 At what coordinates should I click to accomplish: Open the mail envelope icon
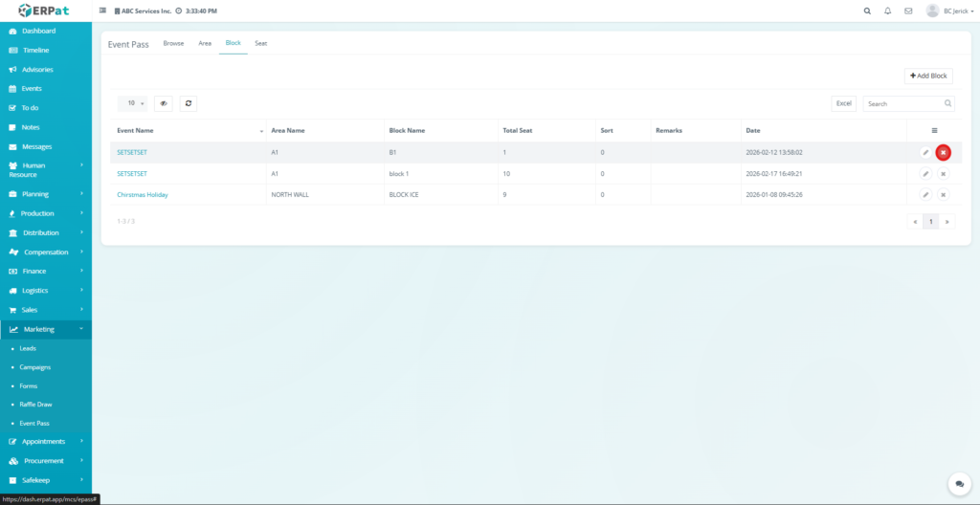click(908, 11)
